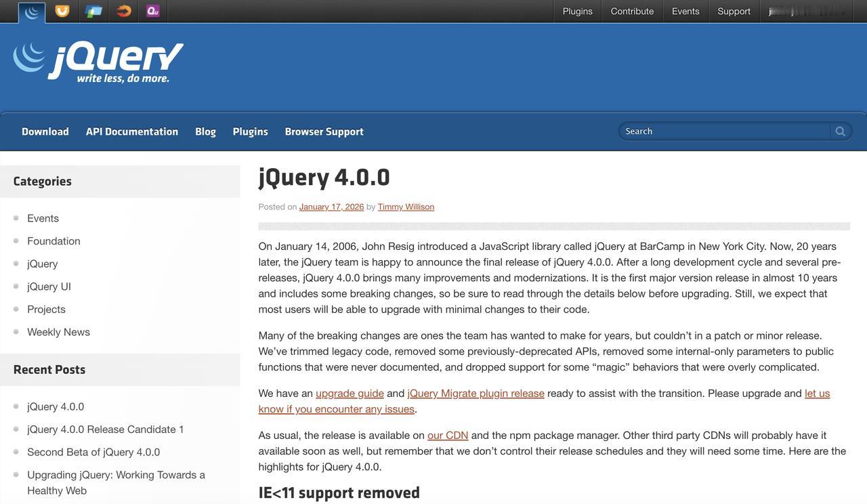Open jQuery UI from the top icon bar
This screenshot has height=504, width=867.
[x=62, y=11]
